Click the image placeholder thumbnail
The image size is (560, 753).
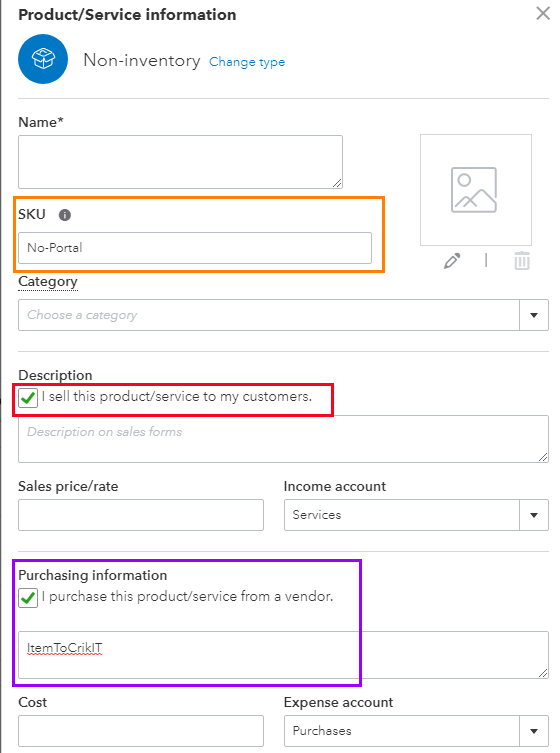point(475,190)
